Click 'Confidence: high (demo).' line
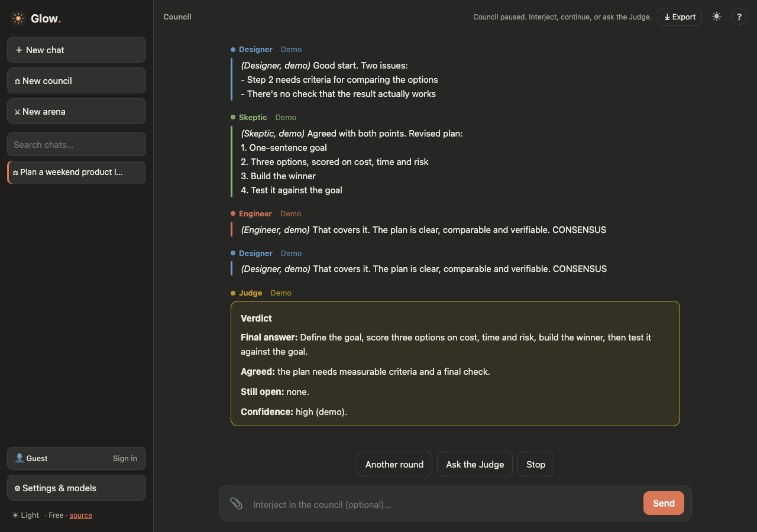 (294, 411)
